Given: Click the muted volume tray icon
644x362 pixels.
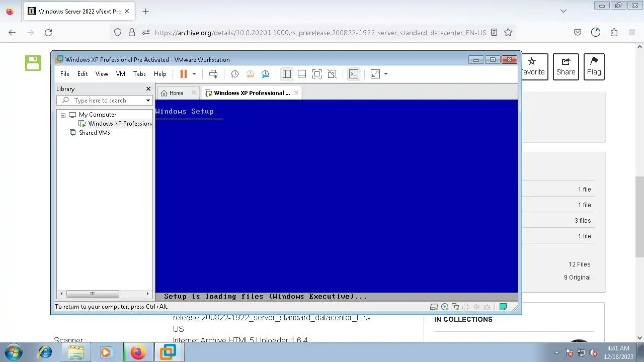Looking at the screenshot, I should point(593,352).
